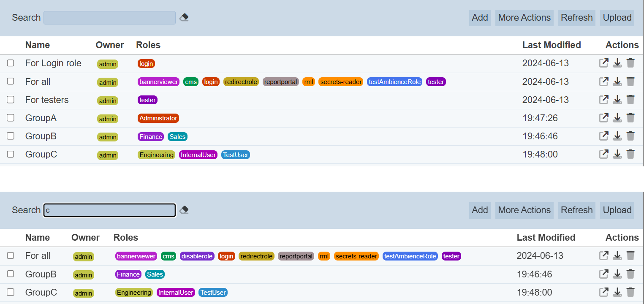The image size is (644, 304).
Task: Expand More Actions in the filtered panel's toolbar
Action: [x=524, y=210]
